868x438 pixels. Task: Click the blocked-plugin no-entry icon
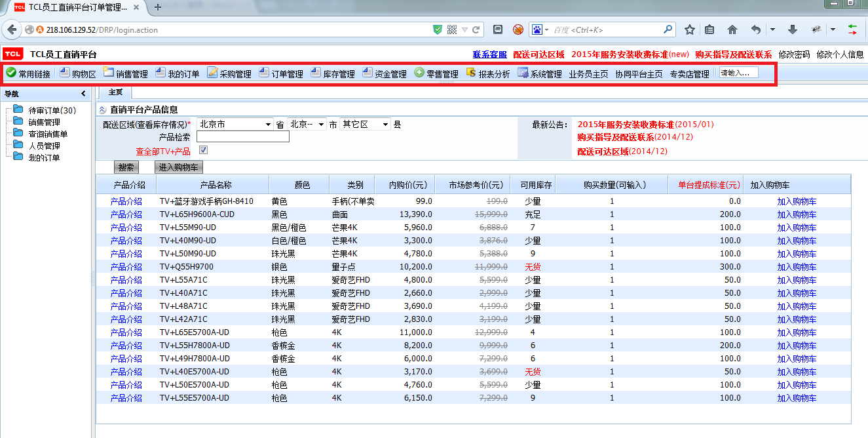click(518, 30)
